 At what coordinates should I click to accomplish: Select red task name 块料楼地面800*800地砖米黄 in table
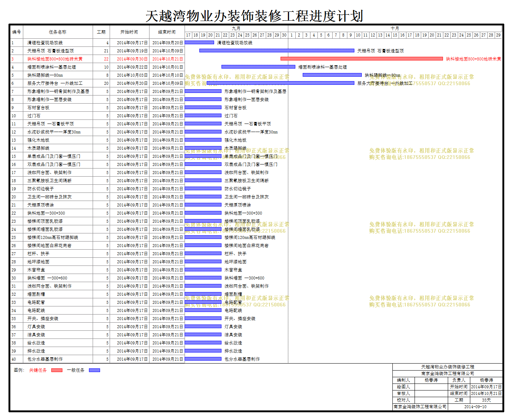(x=55, y=59)
